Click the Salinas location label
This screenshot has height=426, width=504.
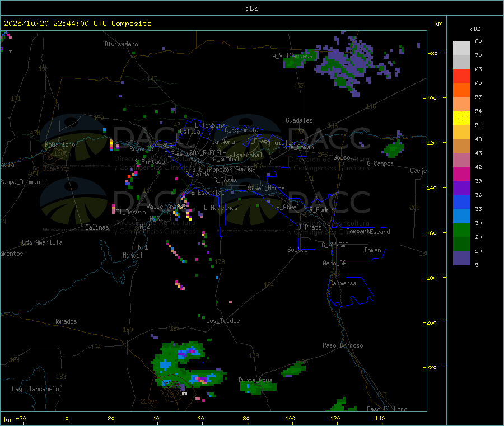[97, 227]
